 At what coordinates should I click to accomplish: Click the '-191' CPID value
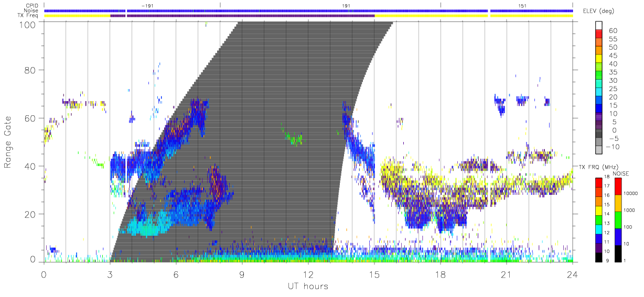pyautogui.click(x=148, y=6)
